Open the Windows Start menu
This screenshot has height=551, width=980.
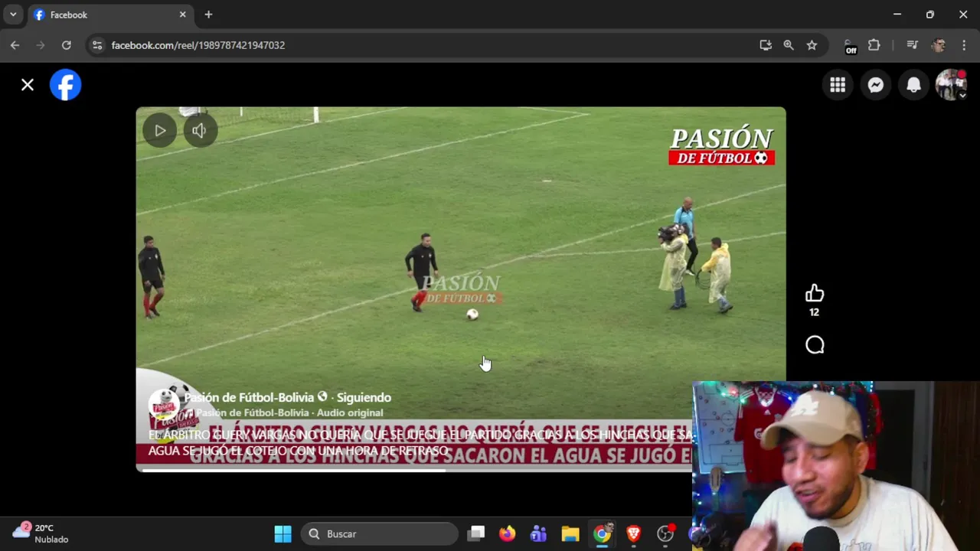pyautogui.click(x=283, y=534)
